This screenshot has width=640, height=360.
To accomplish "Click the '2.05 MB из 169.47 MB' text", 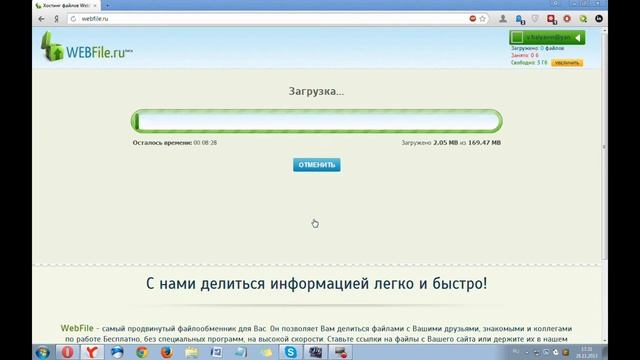I will (x=467, y=143).
